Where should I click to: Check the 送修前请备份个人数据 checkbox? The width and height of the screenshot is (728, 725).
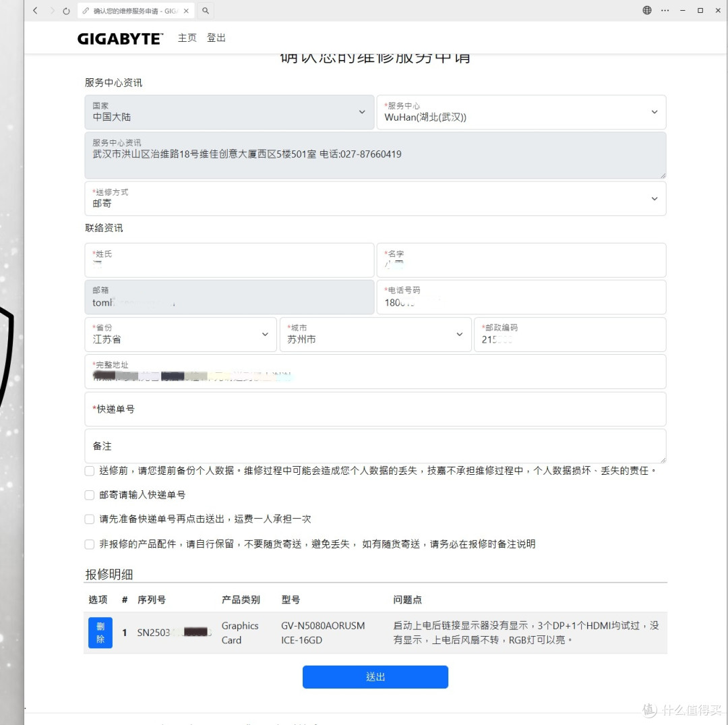(x=90, y=471)
